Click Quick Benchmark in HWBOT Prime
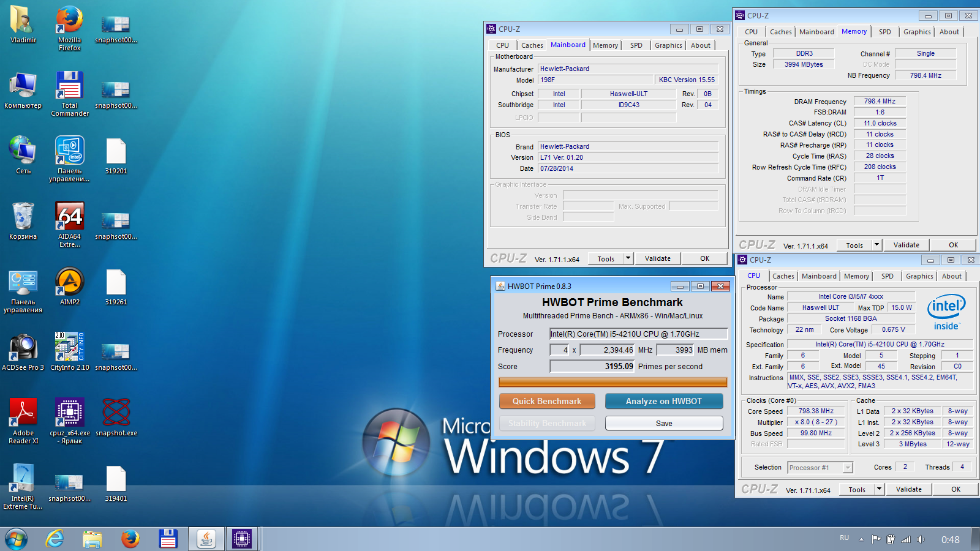The image size is (980, 551). click(547, 401)
